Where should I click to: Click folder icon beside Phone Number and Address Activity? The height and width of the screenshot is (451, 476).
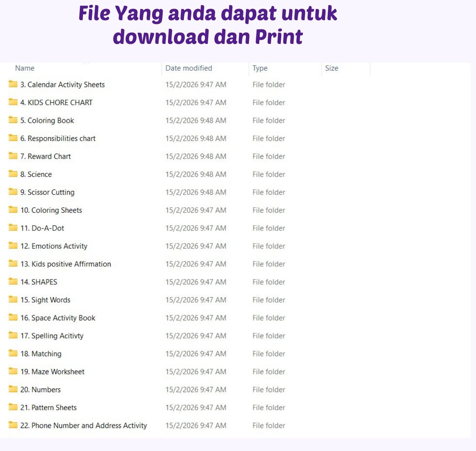pyautogui.click(x=13, y=425)
